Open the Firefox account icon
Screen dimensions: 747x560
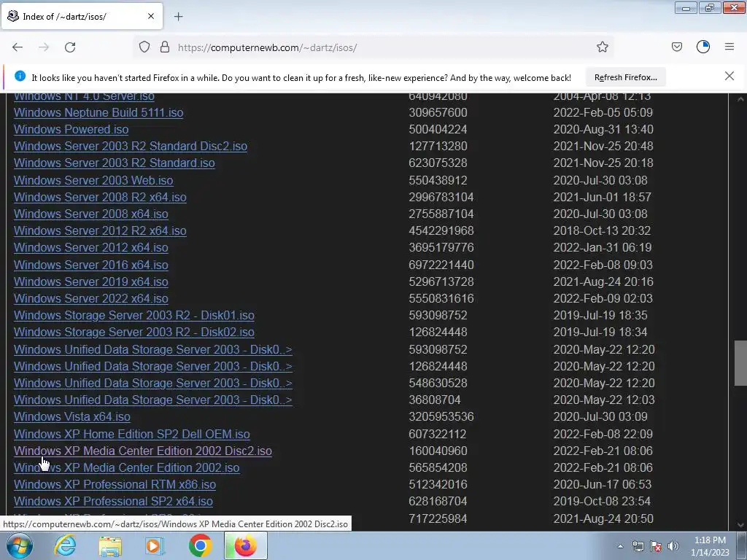pyautogui.click(x=703, y=47)
